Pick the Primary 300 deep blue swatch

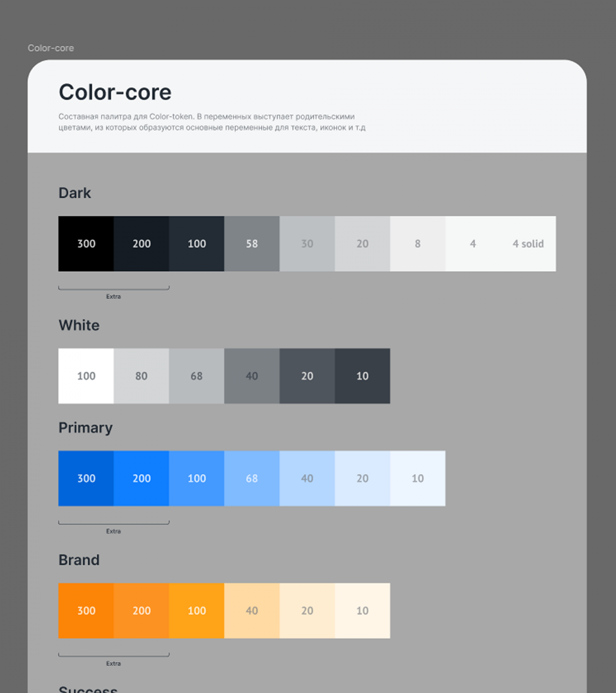(86, 478)
